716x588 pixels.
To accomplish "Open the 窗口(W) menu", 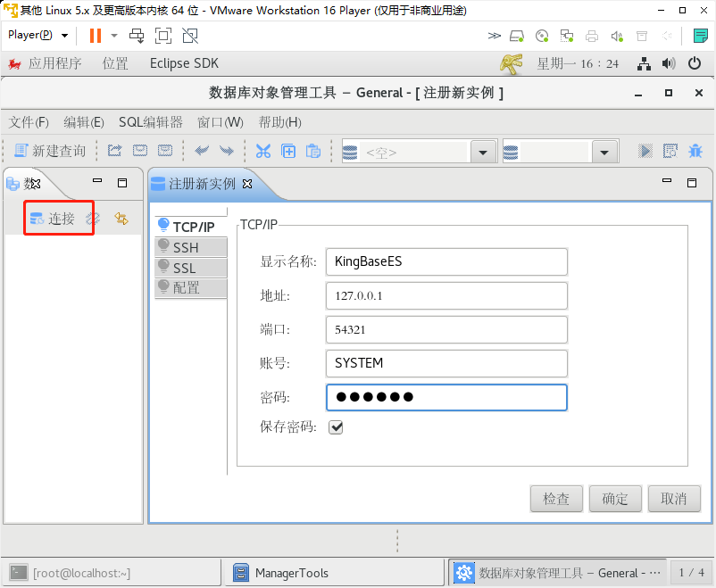I will point(221,122).
